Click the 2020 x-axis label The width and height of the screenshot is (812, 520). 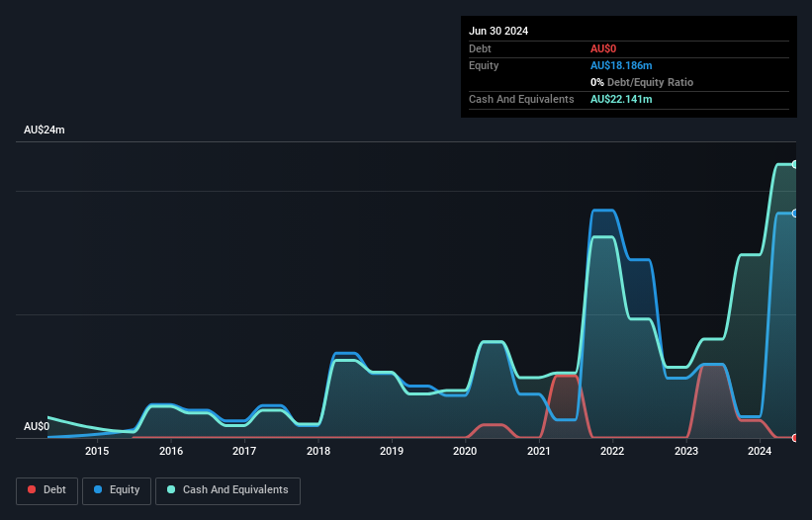pyautogui.click(x=465, y=451)
